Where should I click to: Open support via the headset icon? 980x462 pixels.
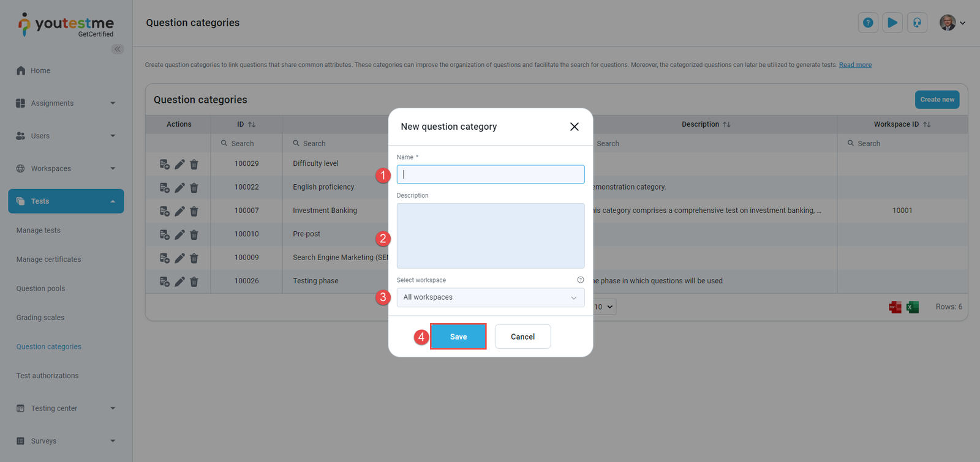(x=916, y=22)
